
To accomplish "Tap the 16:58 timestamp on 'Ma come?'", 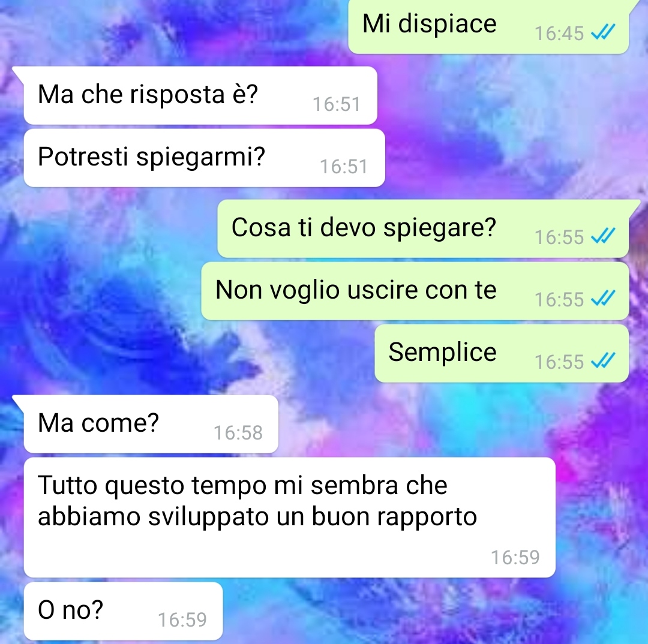I will coord(238,433).
